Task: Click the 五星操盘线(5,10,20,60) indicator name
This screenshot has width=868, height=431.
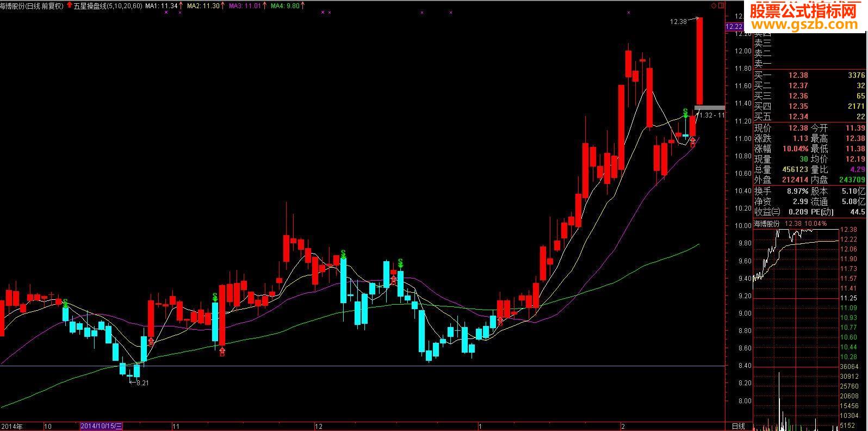Action: point(108,5)
